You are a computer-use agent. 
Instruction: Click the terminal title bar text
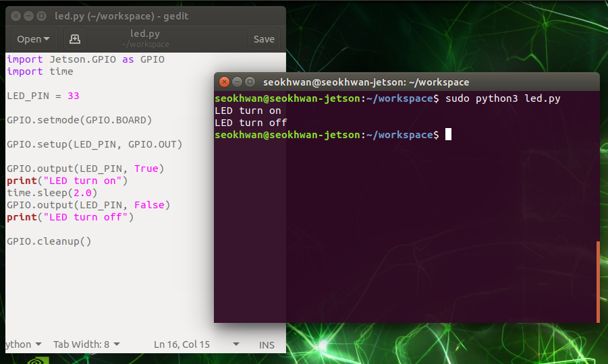366,82
